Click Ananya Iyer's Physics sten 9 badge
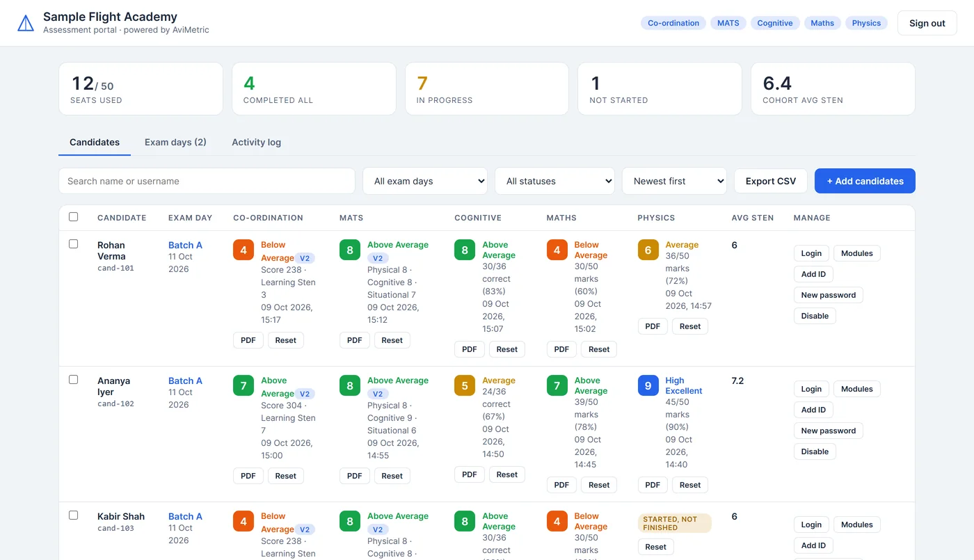This screenshot has width=974, height=560. click(648, 385)
